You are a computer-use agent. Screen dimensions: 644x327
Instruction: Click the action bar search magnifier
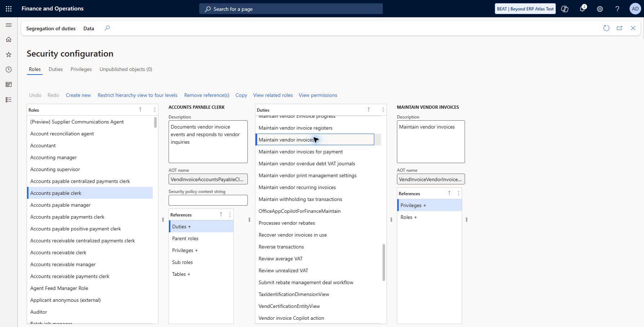point(107,28)
